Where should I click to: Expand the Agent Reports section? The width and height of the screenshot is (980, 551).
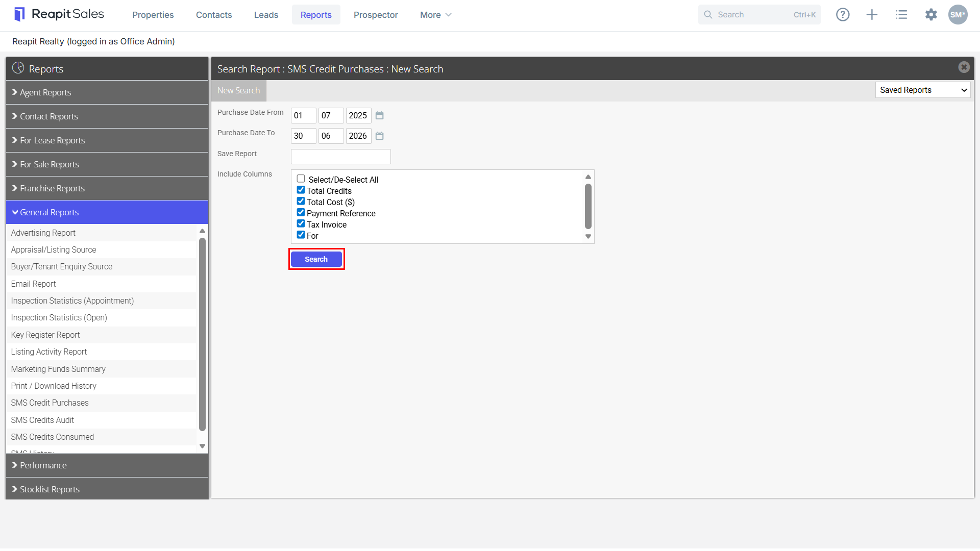(107, 92)
